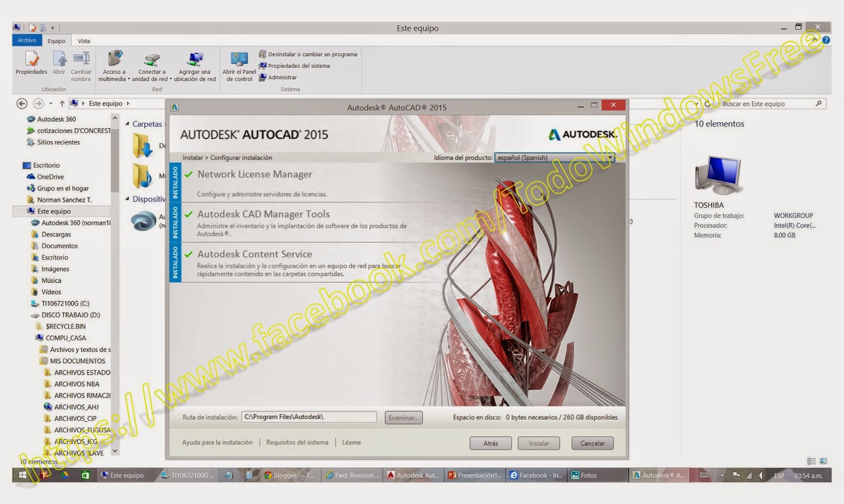The height and width of the screenshot is (504, 844).
Task: Switch to the Equipo ribbon tab
Action: [x=56, y=41]
